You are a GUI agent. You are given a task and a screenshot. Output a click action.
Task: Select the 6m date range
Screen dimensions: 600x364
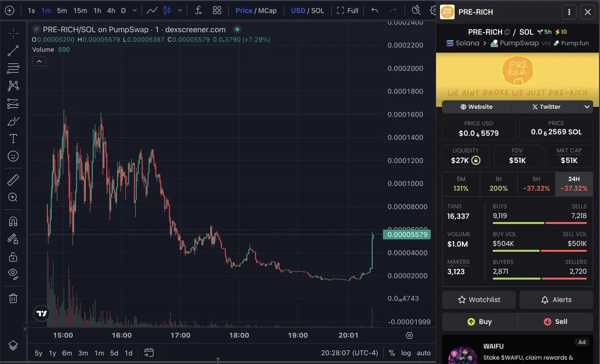[x=67, y=353]
